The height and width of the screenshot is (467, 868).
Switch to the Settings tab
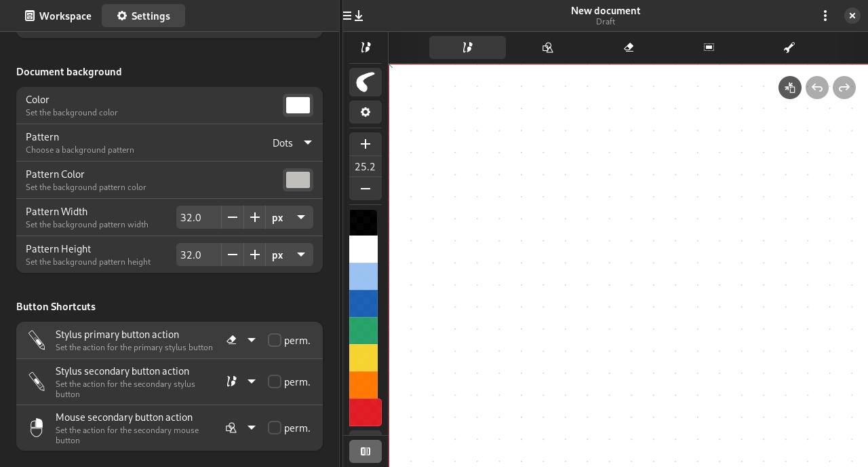tap(143, 15)
